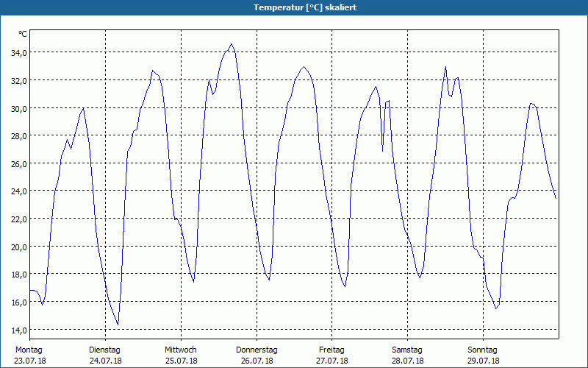Click the date 26.07.18
588x368 pixels.
coord(257,361)
